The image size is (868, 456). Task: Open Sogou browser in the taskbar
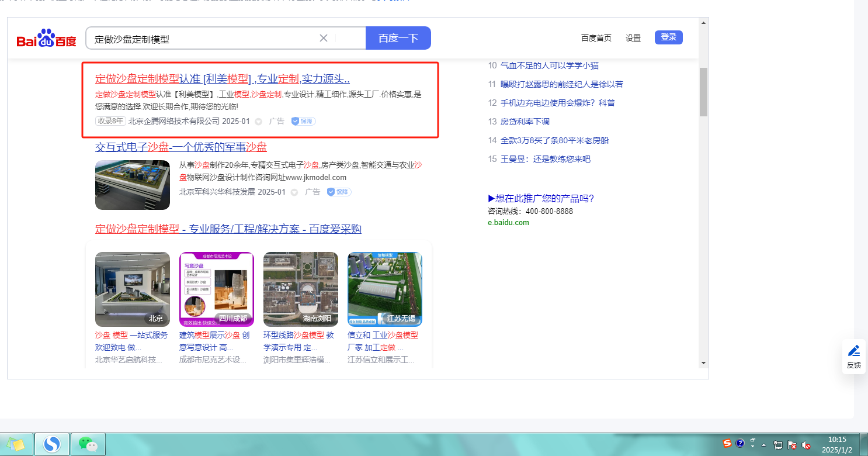click(52, 444)
